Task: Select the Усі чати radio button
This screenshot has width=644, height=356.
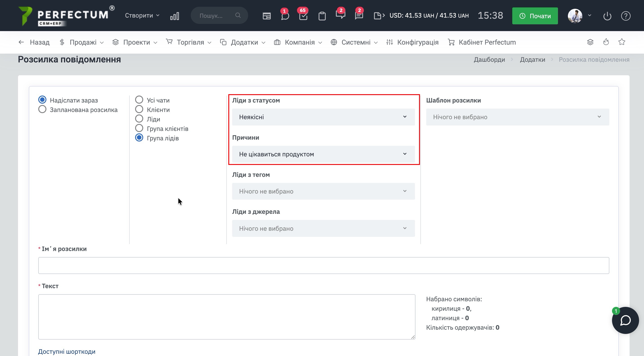Action: tap(139, 100)
